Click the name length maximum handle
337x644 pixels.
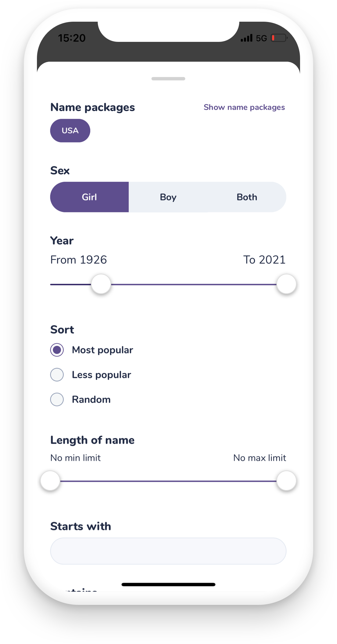tap(286, 481)
